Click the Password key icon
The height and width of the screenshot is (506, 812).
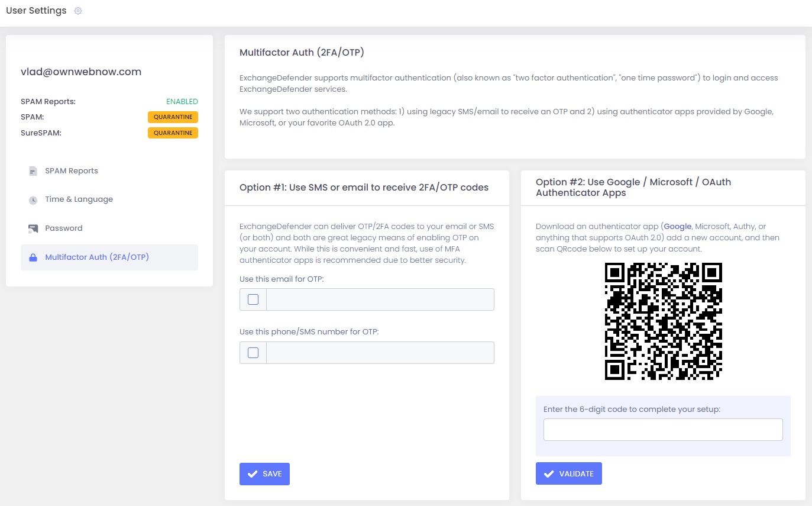[33, 228]
